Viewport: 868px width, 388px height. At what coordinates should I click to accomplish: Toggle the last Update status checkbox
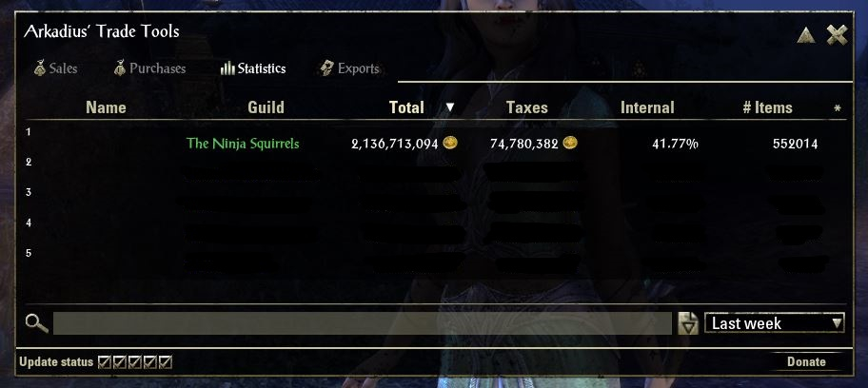(x=166, y=362)
